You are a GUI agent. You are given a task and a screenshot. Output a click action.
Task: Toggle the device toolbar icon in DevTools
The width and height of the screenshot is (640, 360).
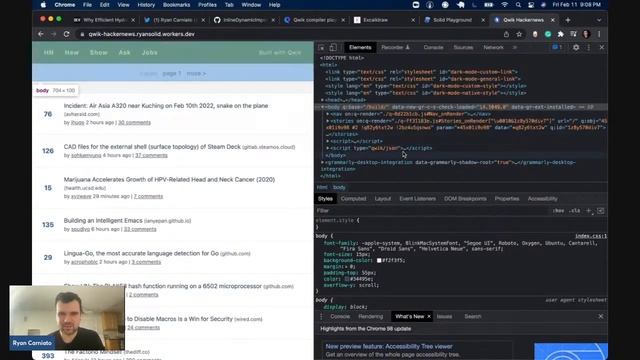click(x=333, y=47)
